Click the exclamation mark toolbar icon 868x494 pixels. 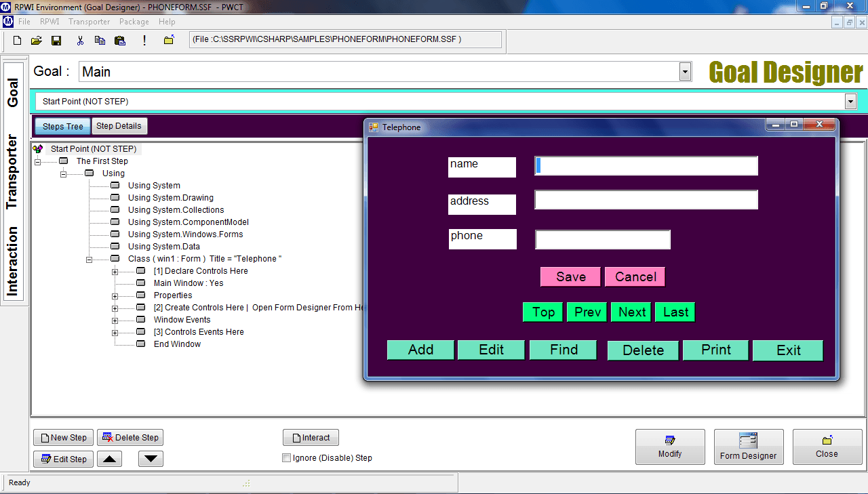(x=144, y=40)
